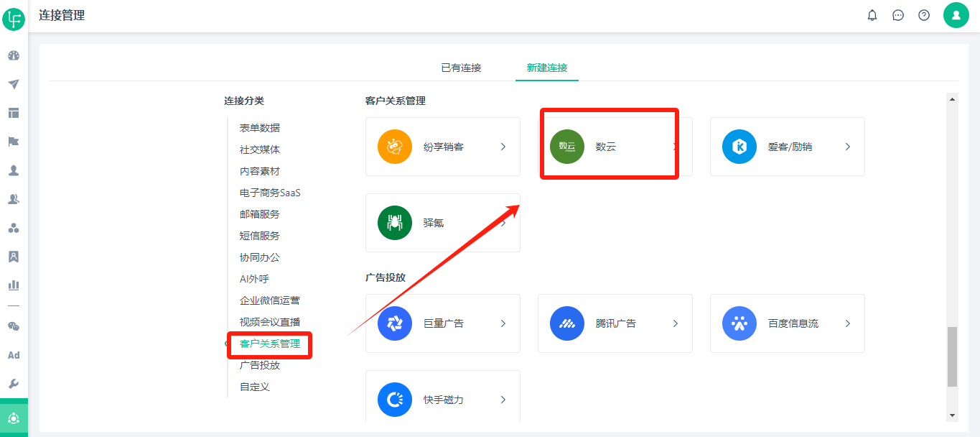Expand the 巨量广告 card arrow
Image resolution: width=980 pixels, height=437 pixels.
click(x=503, y=323)
